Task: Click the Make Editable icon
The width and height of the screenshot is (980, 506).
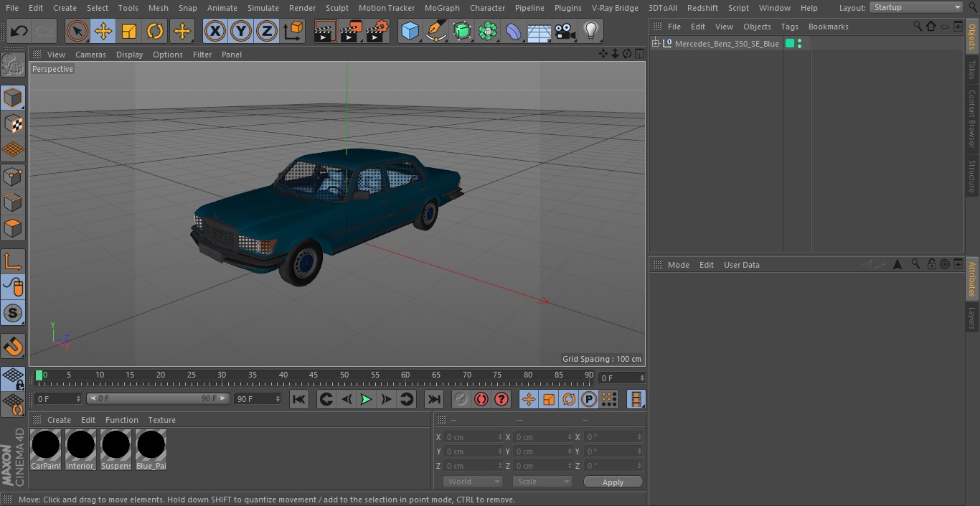Action: [x=13, y=66]
